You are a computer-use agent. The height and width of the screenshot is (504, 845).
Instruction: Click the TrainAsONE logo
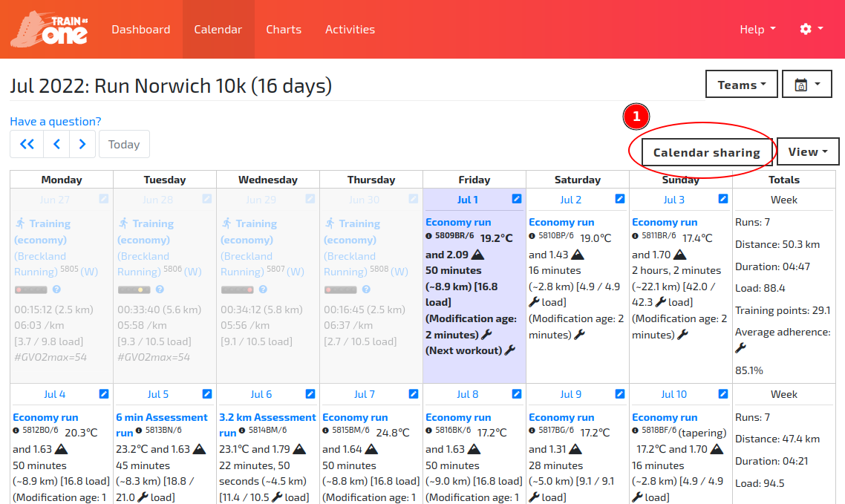point(48,29)
